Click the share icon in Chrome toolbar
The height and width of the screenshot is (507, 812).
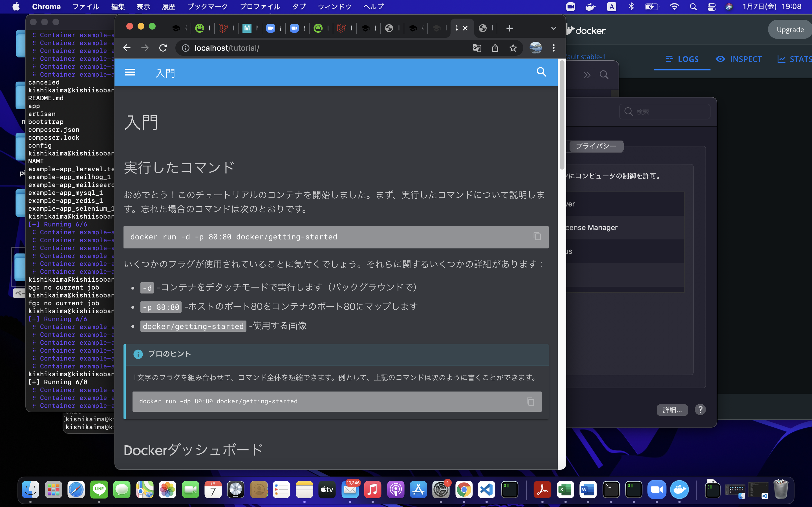(x=495, y=48)
